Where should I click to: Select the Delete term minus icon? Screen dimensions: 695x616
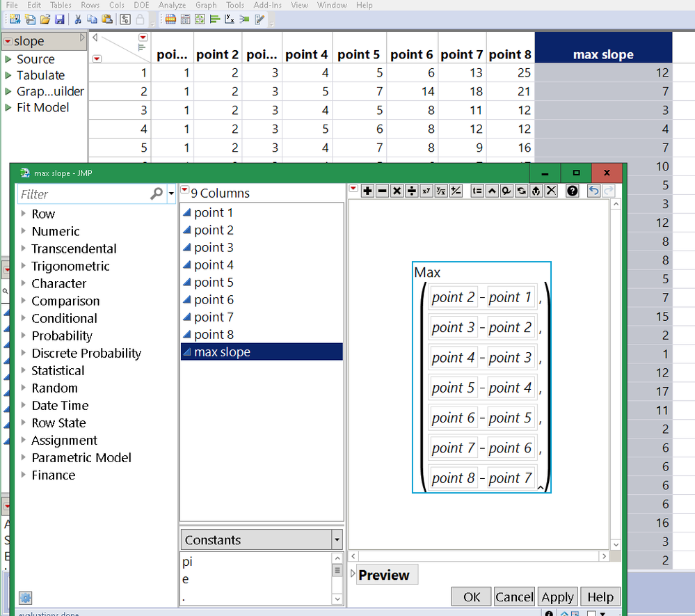(382, 191)
